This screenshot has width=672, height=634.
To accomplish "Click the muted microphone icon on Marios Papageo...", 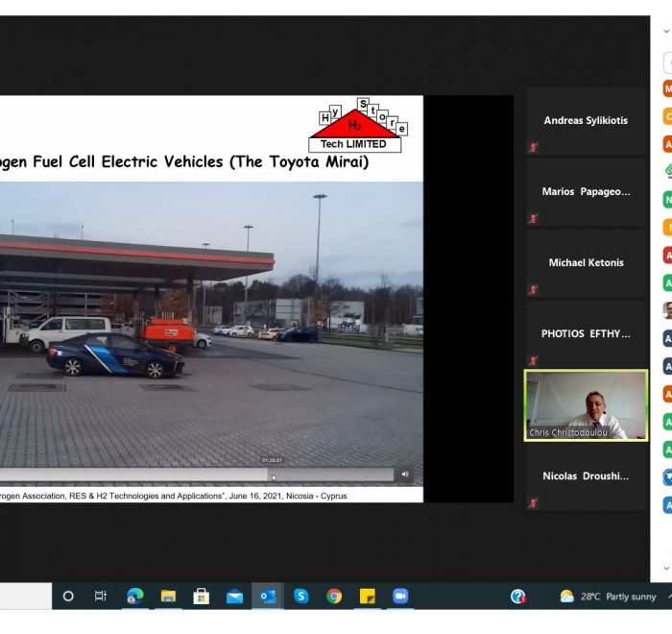I will click(x=533, y=219).
